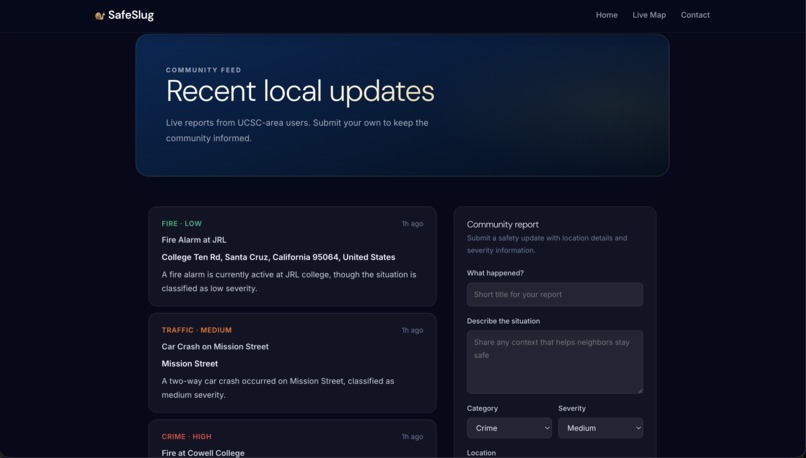Click the 'Location' field label
The height and width of the screenshot is (458, 806).
click(x=481, y=453)
